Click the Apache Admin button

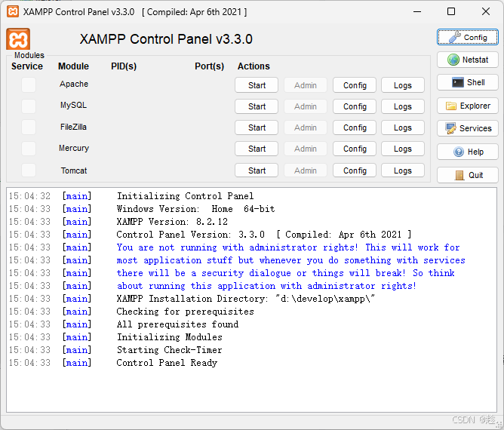[306, 85]
